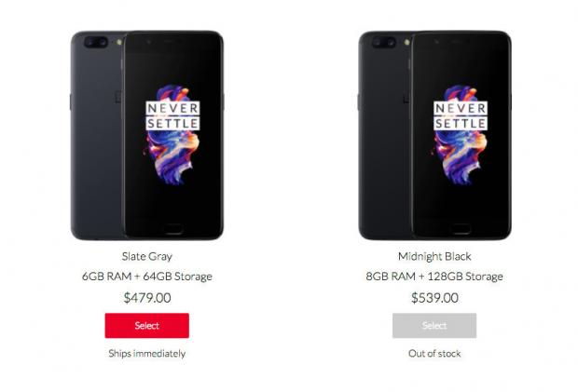Screen dimensions: 578x392
Task: Click the 6GB RAM + 64GB Storage text
Action: pyautogui.click(x=147, y=277)
